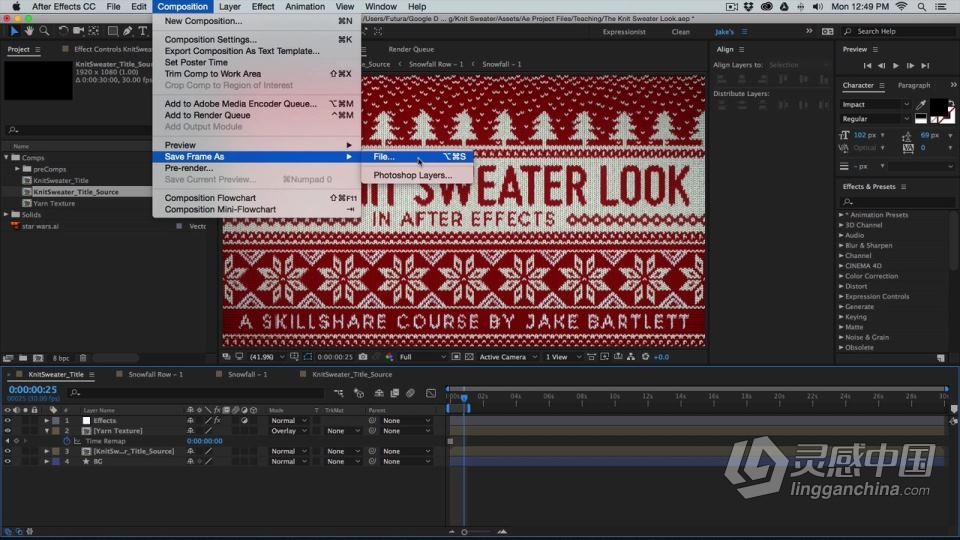Viewport: 960px width, 540px height.
Task: Select the Pen tool
Action: pos(127,31)
